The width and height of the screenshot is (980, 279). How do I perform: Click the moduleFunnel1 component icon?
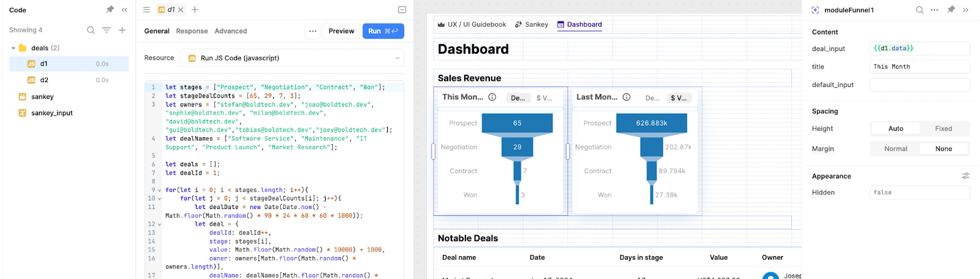tap(815, 10)
